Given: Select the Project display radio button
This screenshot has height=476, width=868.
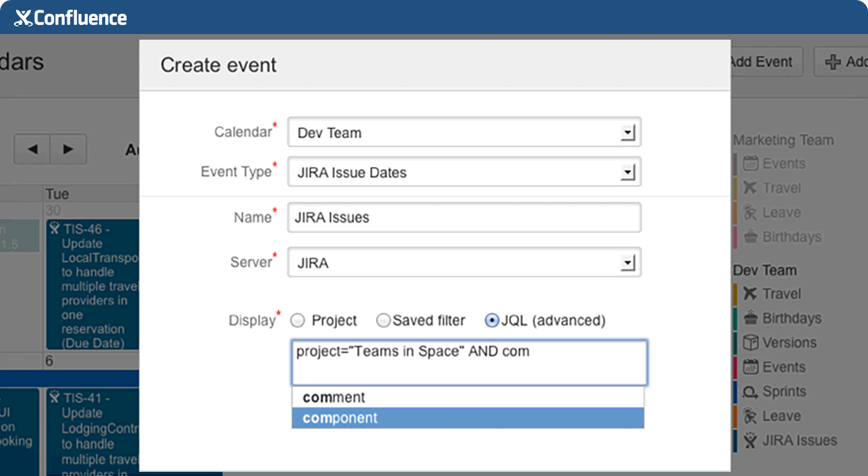Looking at the screenshot, I should (298, 321).
